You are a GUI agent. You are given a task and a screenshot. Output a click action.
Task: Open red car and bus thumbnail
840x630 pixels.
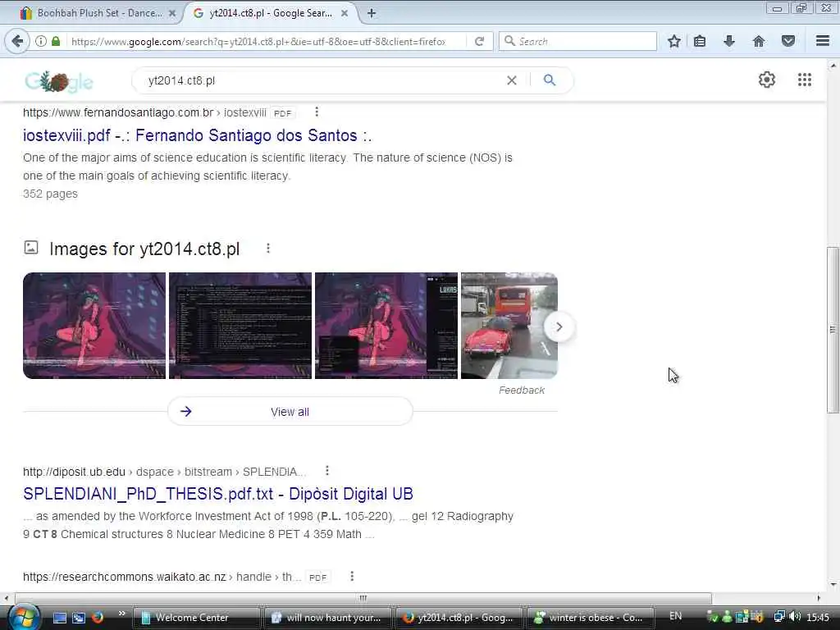click(x=509, y=326)
